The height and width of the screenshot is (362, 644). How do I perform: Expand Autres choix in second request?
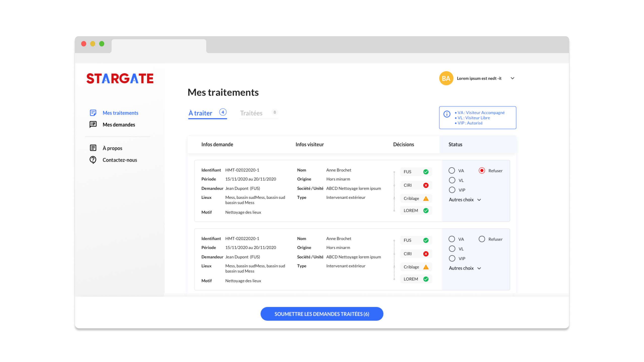465,268
